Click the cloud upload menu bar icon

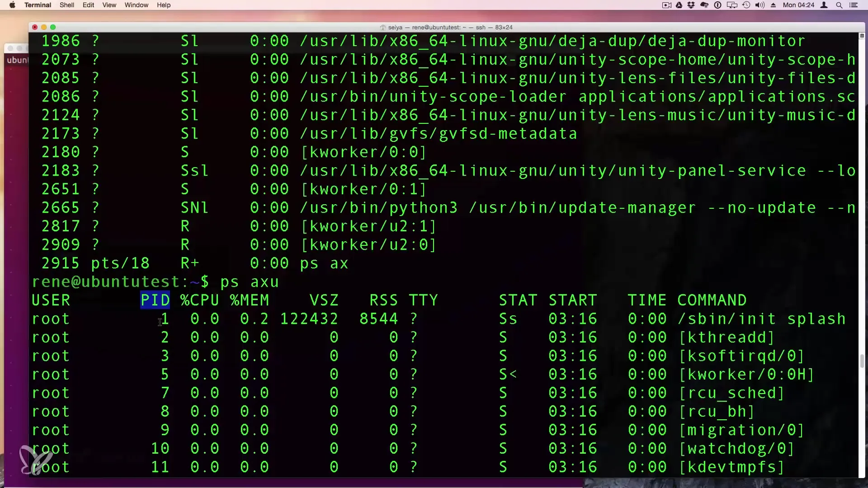[704, 5]
